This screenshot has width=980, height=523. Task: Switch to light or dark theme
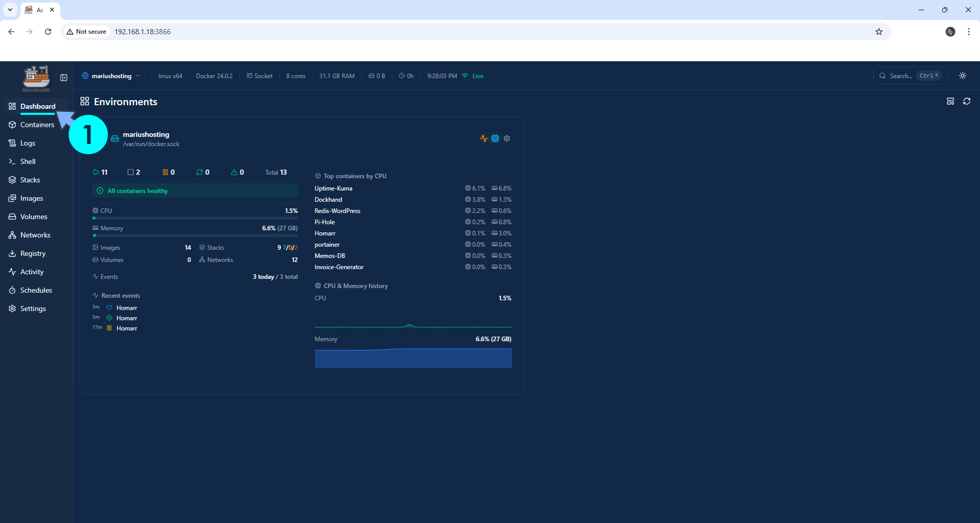[962, 75]
